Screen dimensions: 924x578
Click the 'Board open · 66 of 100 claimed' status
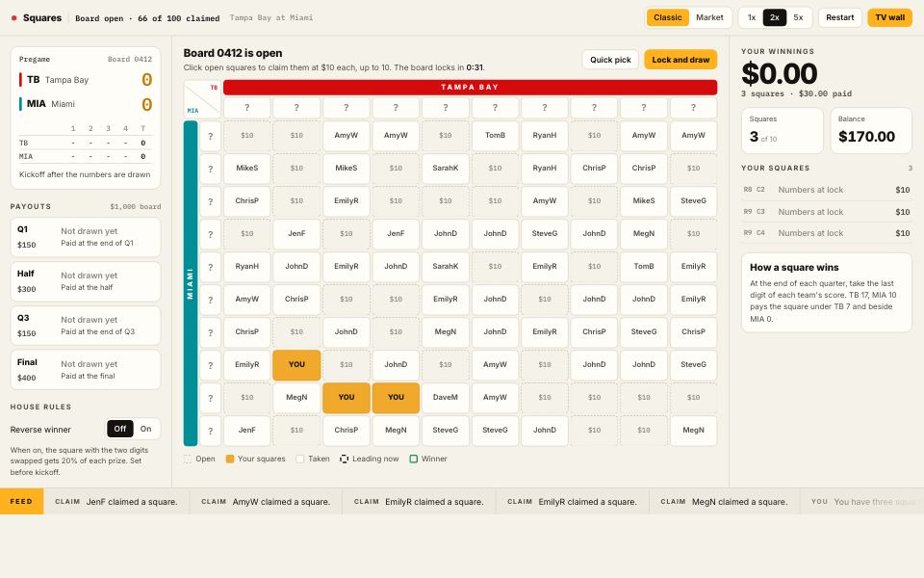coord(147,18)
